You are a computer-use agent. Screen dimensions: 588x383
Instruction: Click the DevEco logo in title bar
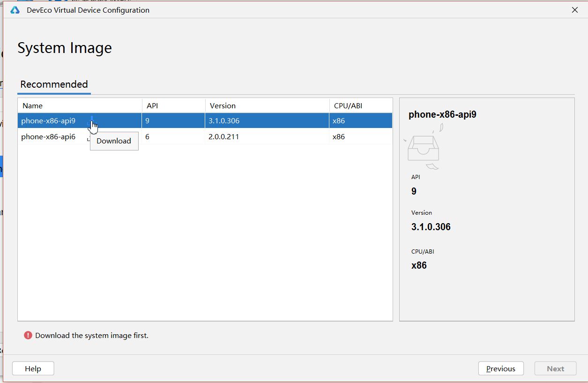point(15,10)
